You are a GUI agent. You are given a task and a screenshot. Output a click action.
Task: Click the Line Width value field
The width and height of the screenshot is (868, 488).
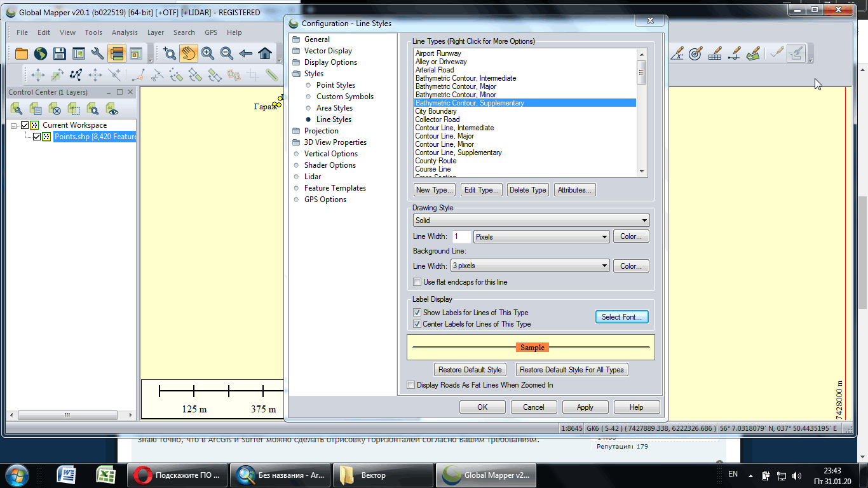[462, 237]
